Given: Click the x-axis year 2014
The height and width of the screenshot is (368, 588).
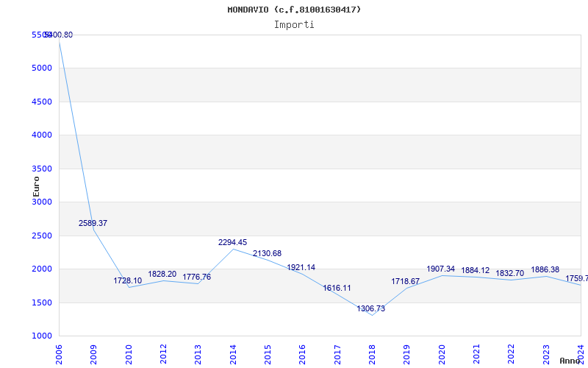Looking at the screenshot, I should (233, 355).
